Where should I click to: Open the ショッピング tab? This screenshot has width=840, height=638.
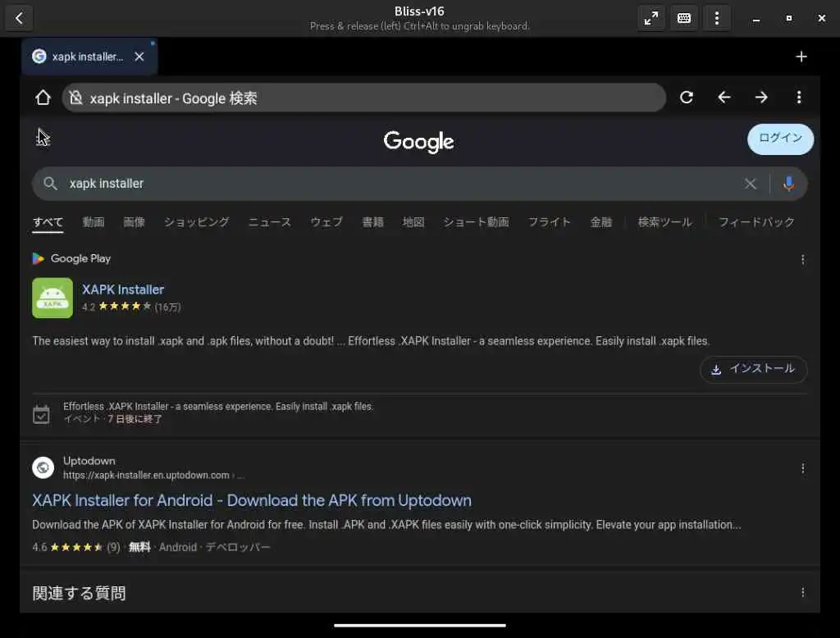197,222
